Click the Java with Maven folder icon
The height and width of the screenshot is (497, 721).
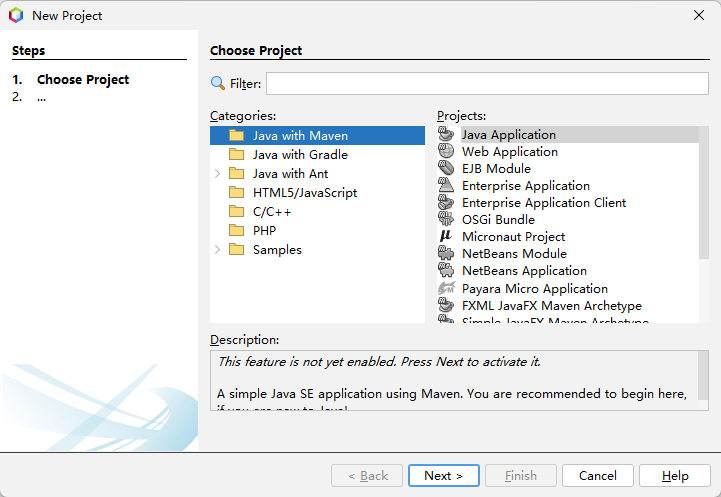coord(237,135)
